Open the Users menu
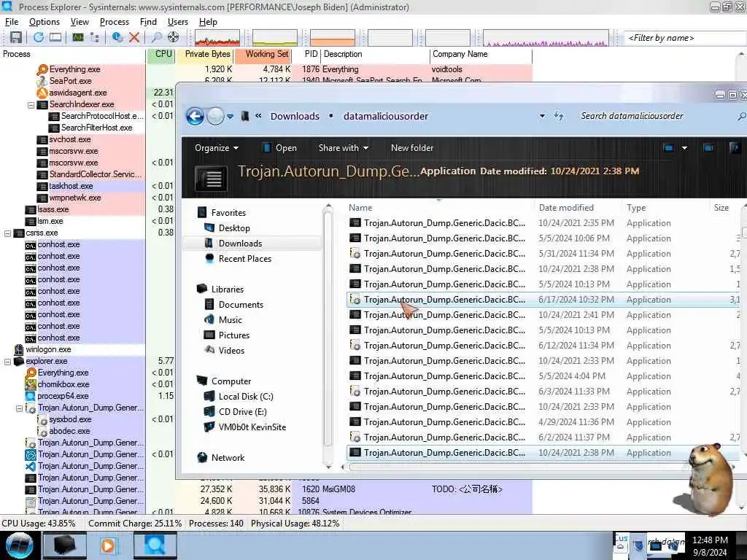The image size is (747, 560). (178, 22)
